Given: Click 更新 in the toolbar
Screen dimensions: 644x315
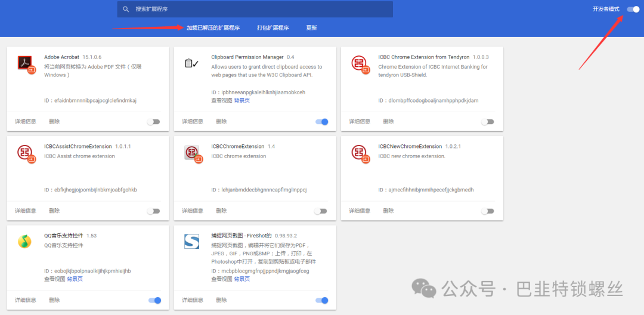Looking at the screenshot, I should [311, 28].
